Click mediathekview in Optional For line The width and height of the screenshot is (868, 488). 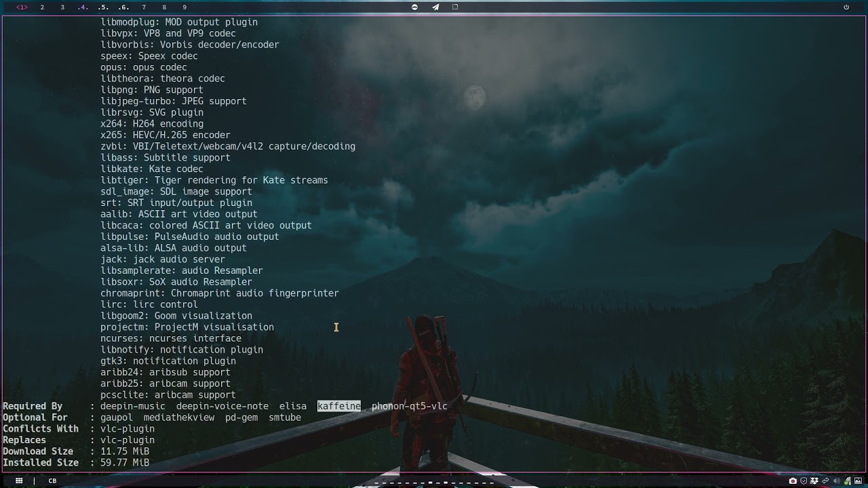(179, 418)
